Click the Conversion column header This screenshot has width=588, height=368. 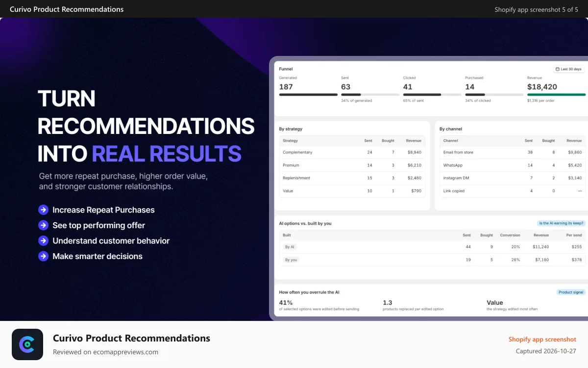pyautogui.click(x=510, y=235)
